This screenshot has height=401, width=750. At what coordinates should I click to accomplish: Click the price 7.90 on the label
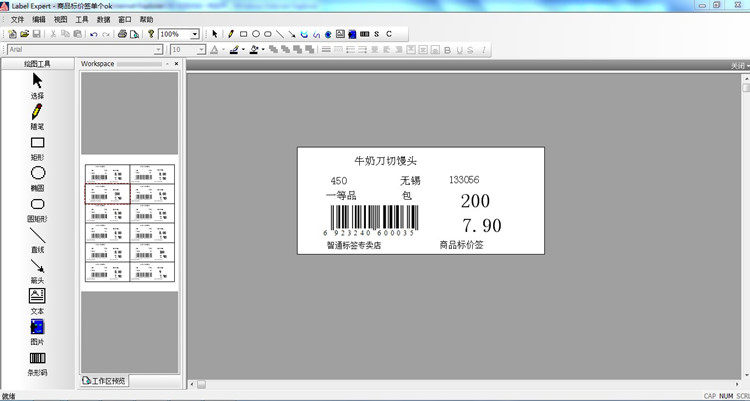[x=482, y=225]
